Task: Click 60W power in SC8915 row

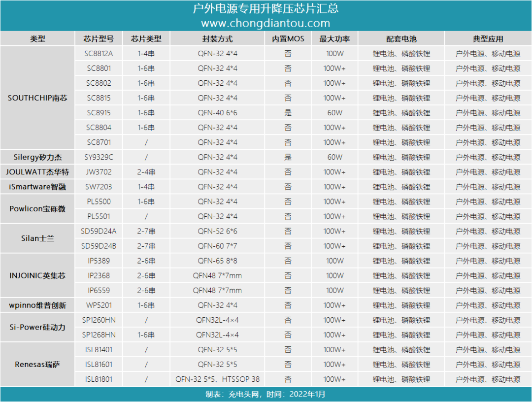Action: [x=334, y=113]
